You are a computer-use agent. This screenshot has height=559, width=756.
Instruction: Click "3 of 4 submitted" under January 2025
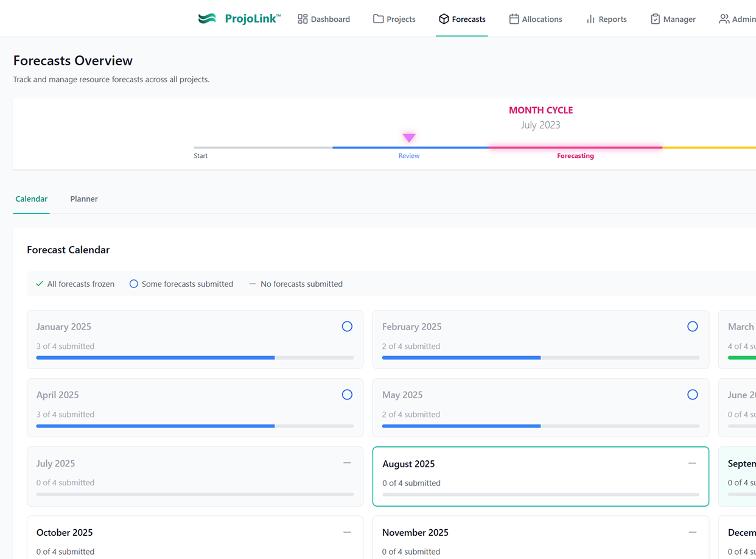pyautogui.click(x=65, y=346)
